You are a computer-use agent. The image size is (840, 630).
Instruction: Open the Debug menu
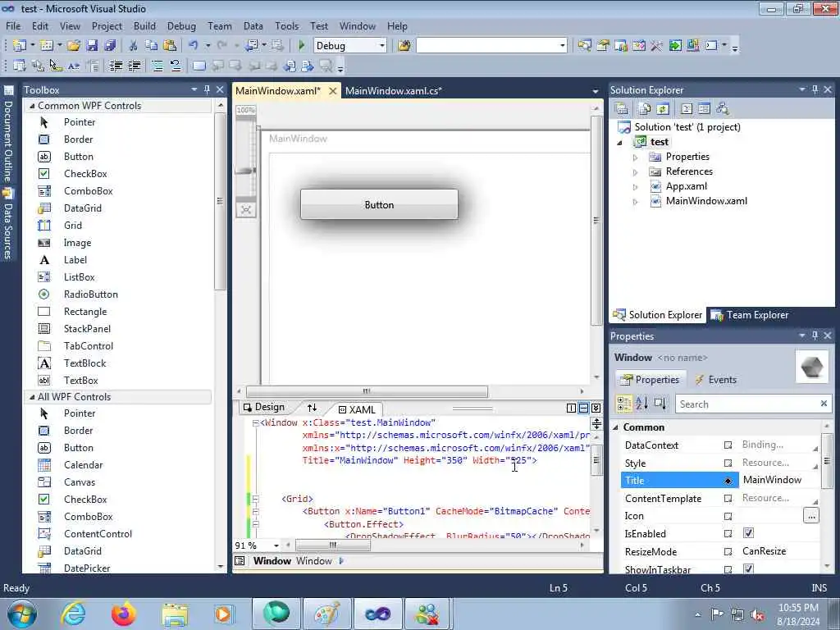pyautogui.click(x=181, y=26)
